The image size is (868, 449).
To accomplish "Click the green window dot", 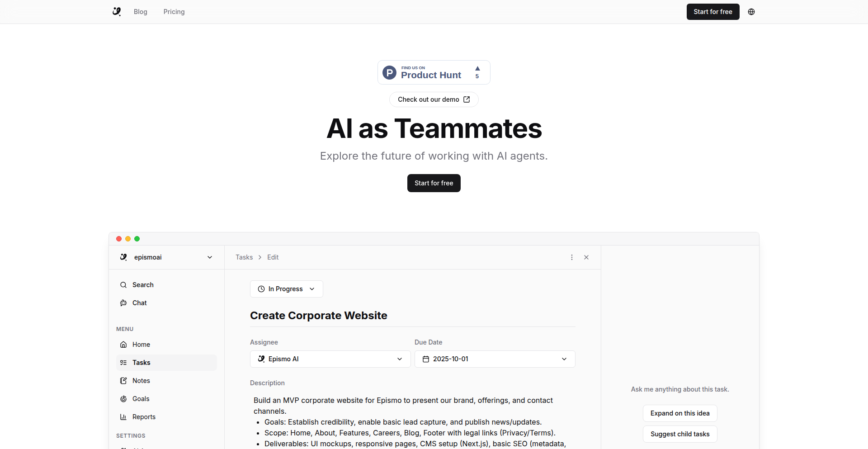I will click(137, 239).
